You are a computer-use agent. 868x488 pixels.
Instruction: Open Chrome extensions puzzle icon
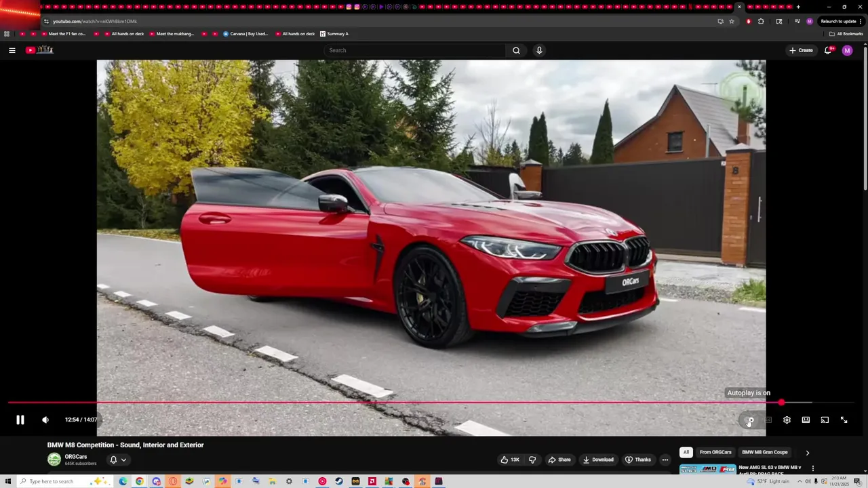[761, 21]
